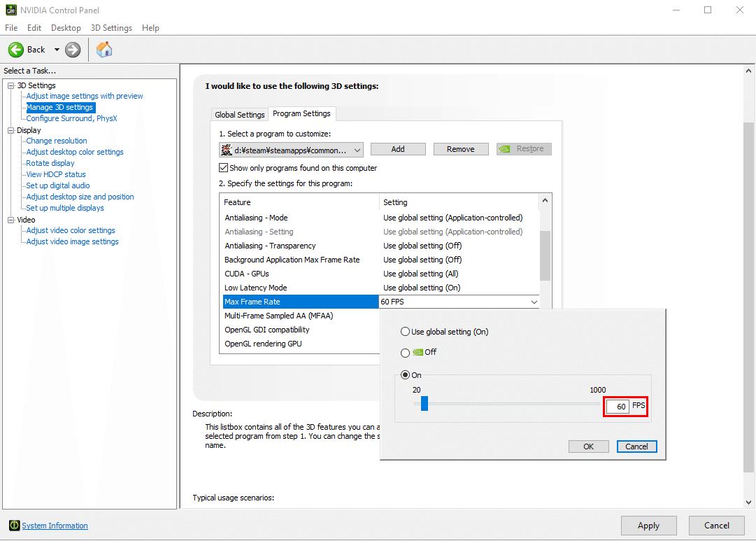Select Use global setting (On) radio button
The image size is (756, 541).
[x=405, y=332]
